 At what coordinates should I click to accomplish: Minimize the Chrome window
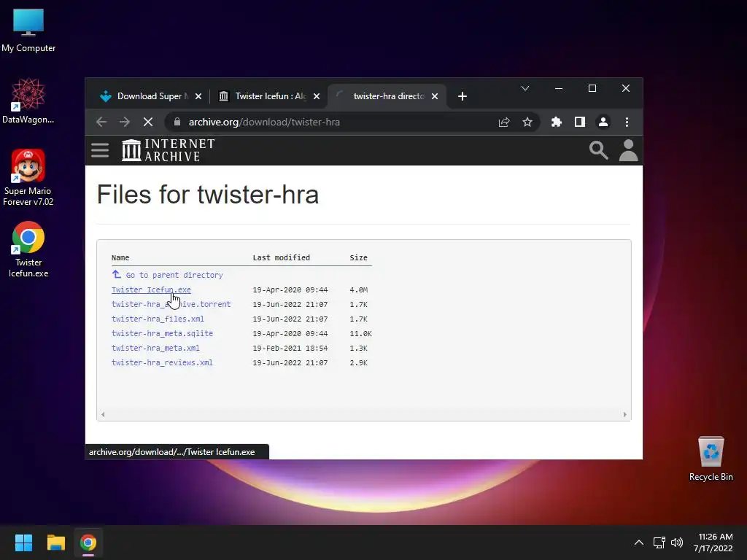pos(559,88)
